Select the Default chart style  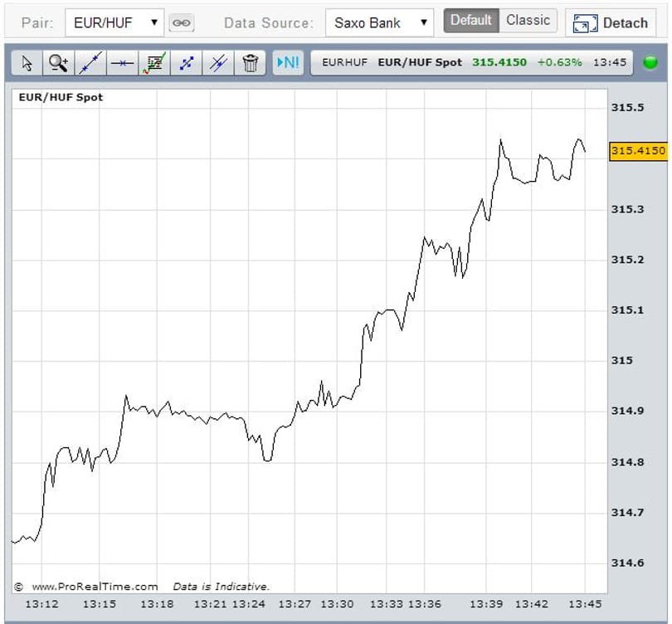[471, 20]
